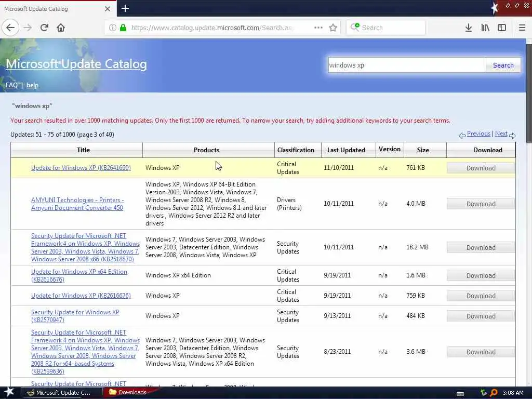The width and height of the screenshot is (532, 399).
Task: Open the help link
Action: pos(33,85)
